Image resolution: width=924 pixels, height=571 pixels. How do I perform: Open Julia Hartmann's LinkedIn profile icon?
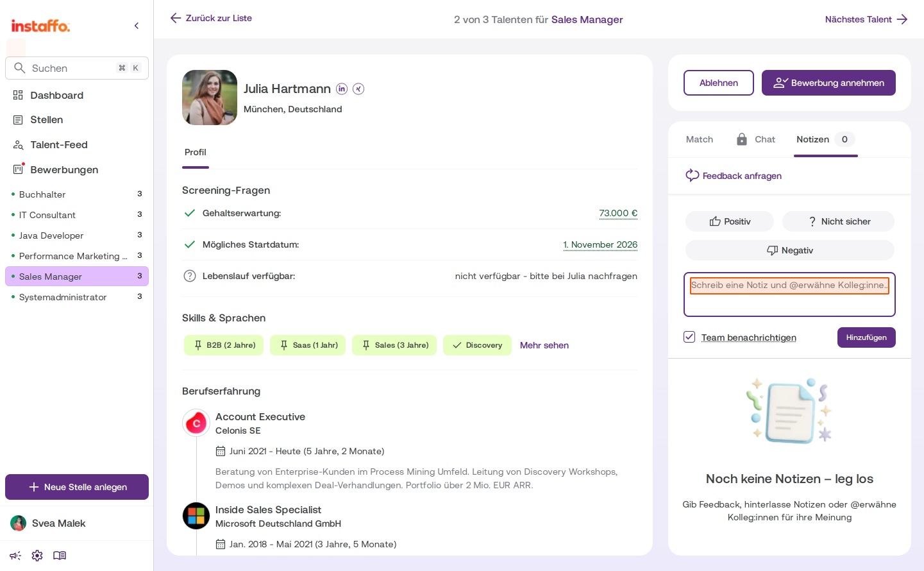[x=342, y=89]
